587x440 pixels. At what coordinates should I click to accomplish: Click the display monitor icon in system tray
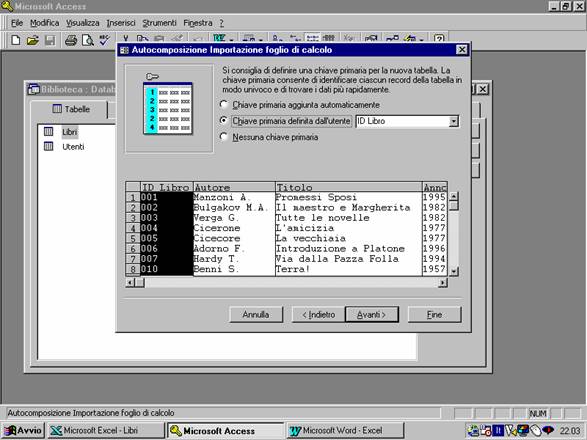(523, 430)
